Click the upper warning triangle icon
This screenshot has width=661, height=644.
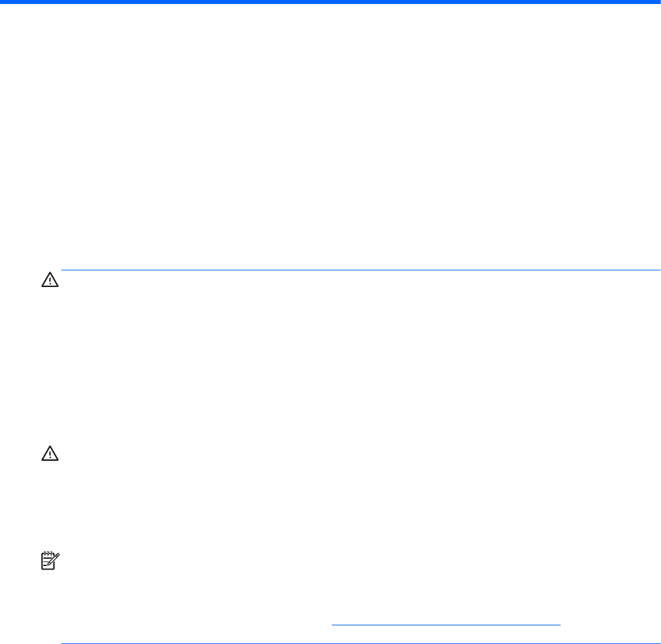click(50, 281)
